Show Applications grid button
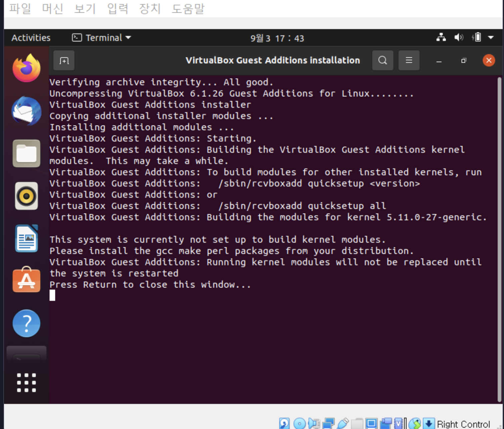The image size is (504, 429). tap(26, 383)
